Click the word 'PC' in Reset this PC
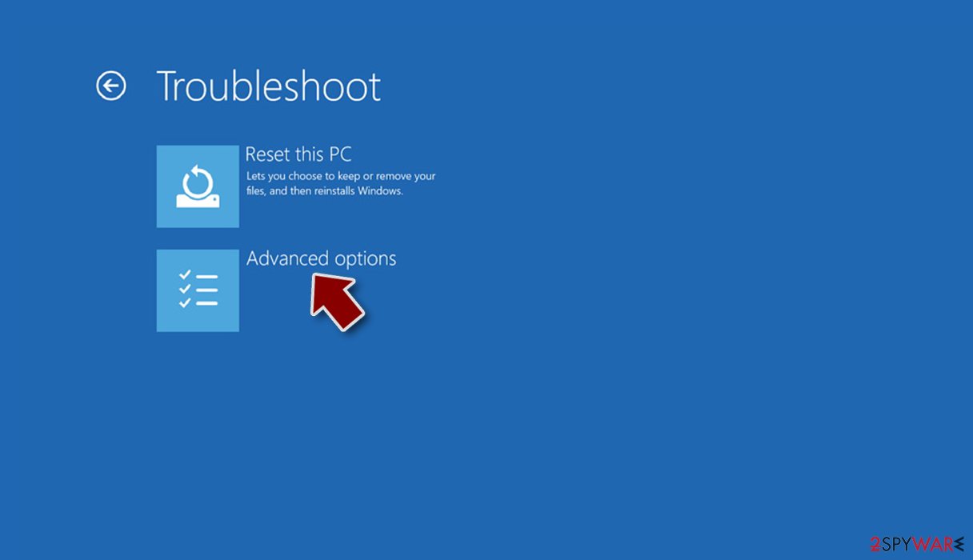 pyautogui.click(x=339, y=154)
